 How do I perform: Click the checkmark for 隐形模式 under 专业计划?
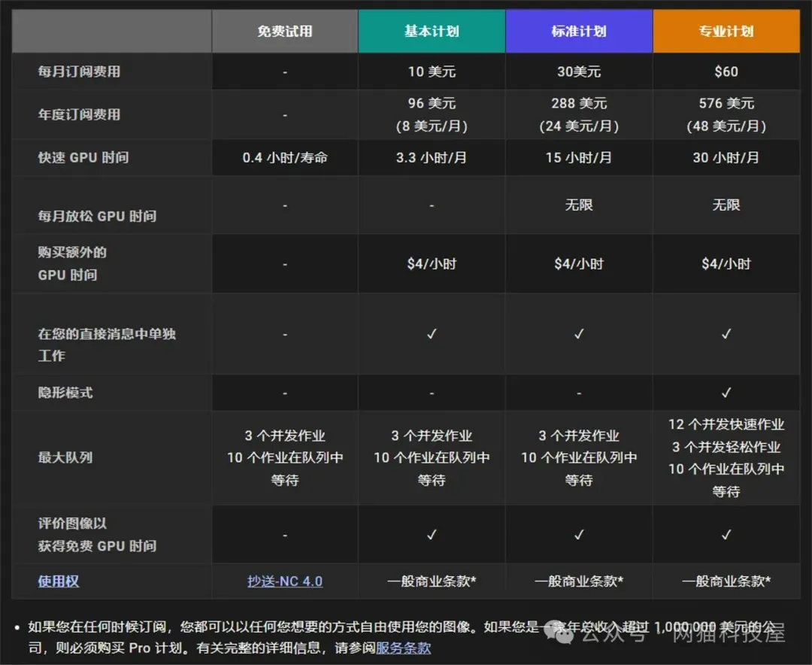(726, 392)
